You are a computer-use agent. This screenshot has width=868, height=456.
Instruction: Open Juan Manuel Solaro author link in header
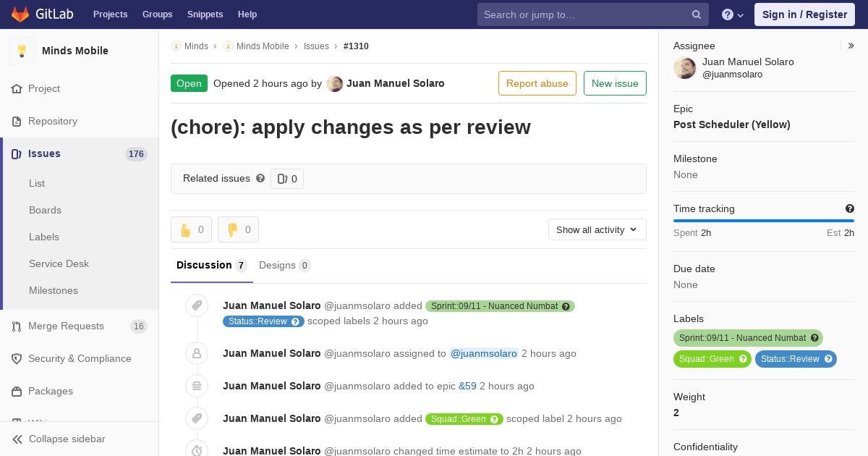[x=396, y=83]
